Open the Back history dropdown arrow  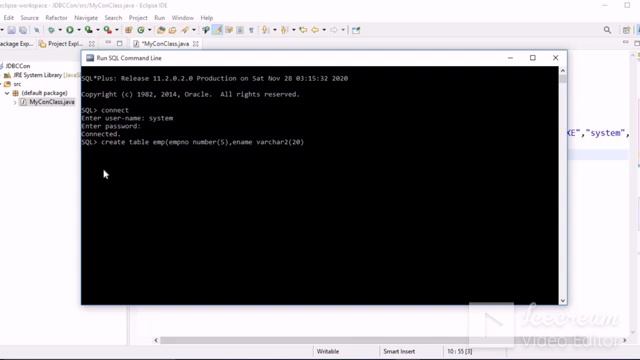click(324, 30)
